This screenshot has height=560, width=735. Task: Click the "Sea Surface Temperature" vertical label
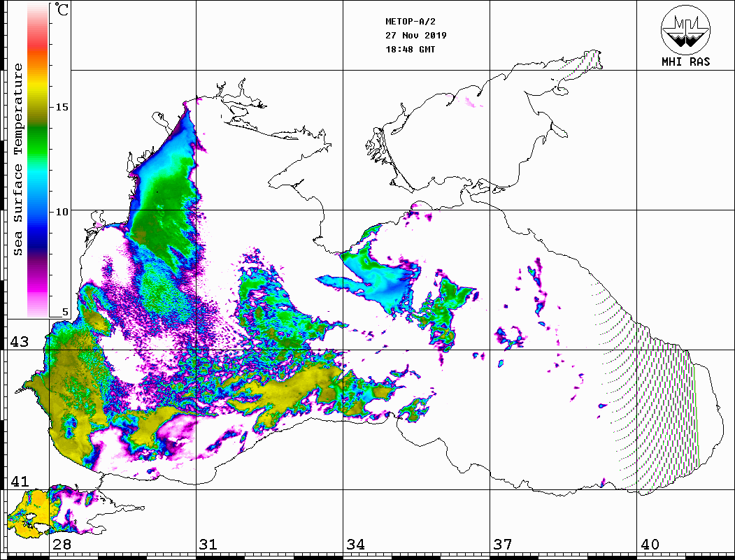(x=17, y=160)
